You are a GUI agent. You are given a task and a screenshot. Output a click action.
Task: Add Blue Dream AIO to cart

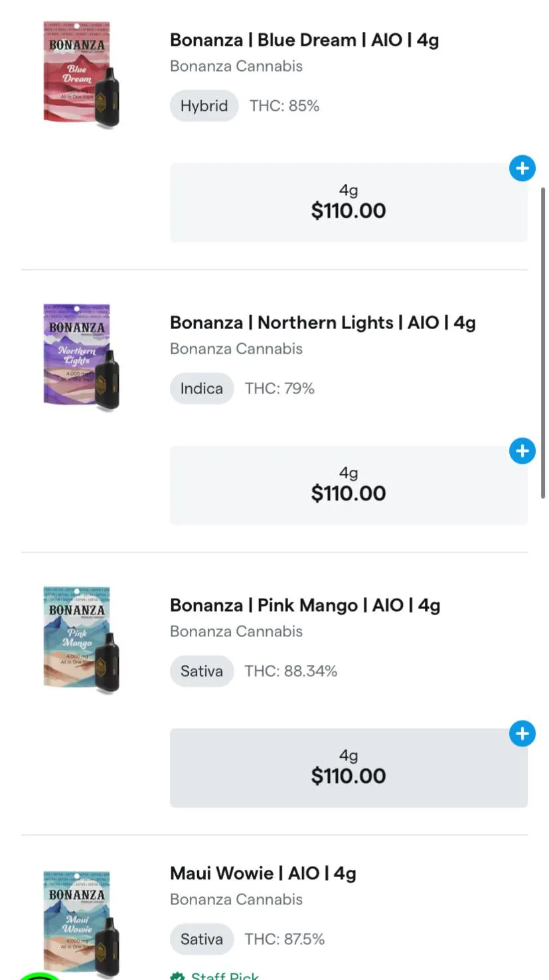522,169
